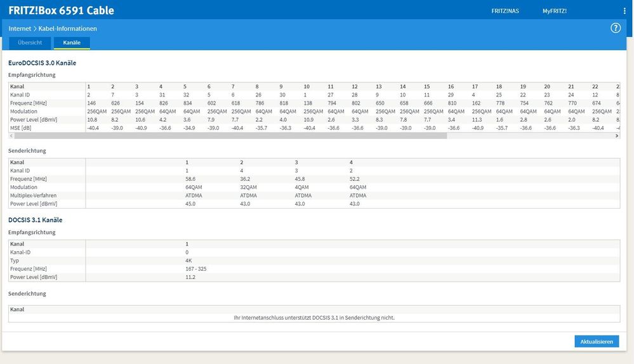Click the Frequenz value 162 of channel 17
The width and height of the screenshot is (634, 364).
[x=477, y=103]
